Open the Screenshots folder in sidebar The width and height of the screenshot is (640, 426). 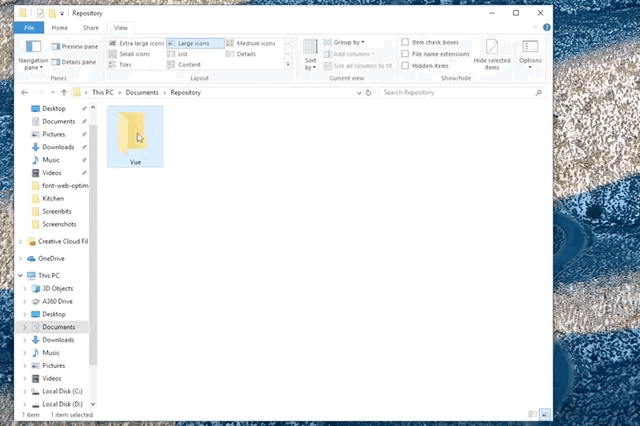59,224
